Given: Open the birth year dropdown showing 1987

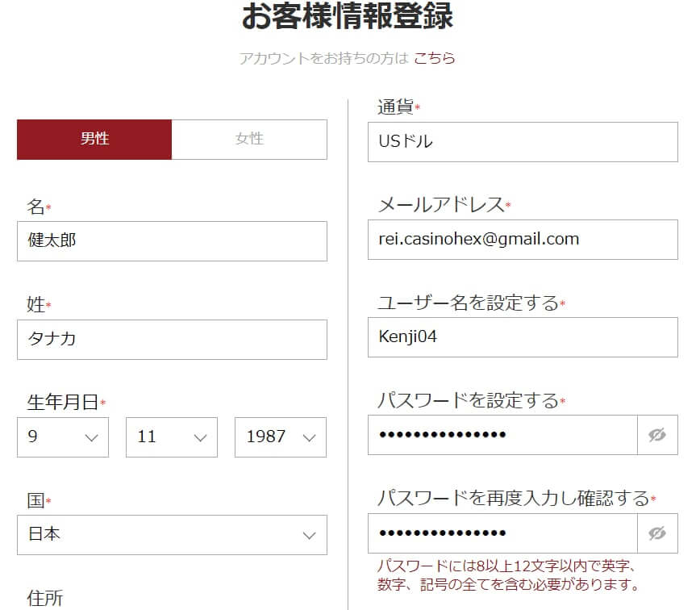Looking at the screenshot, I should tap(281, 437).
